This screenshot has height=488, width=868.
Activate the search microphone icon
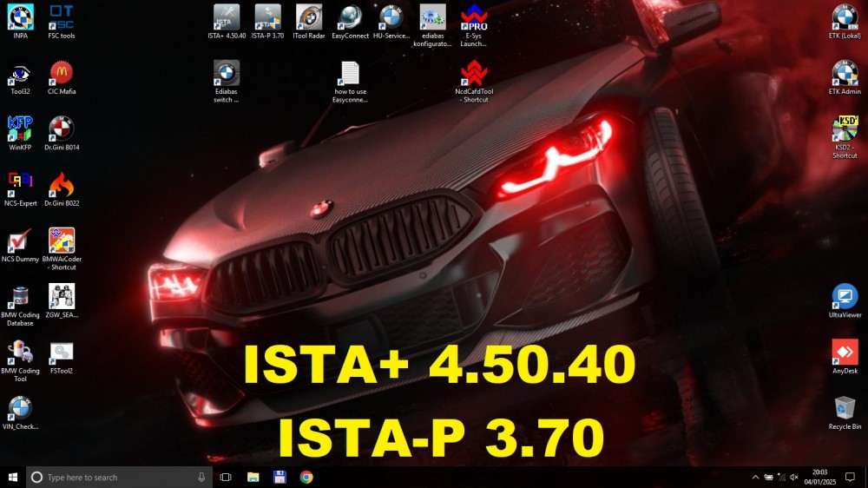click(x=201, y=477)
